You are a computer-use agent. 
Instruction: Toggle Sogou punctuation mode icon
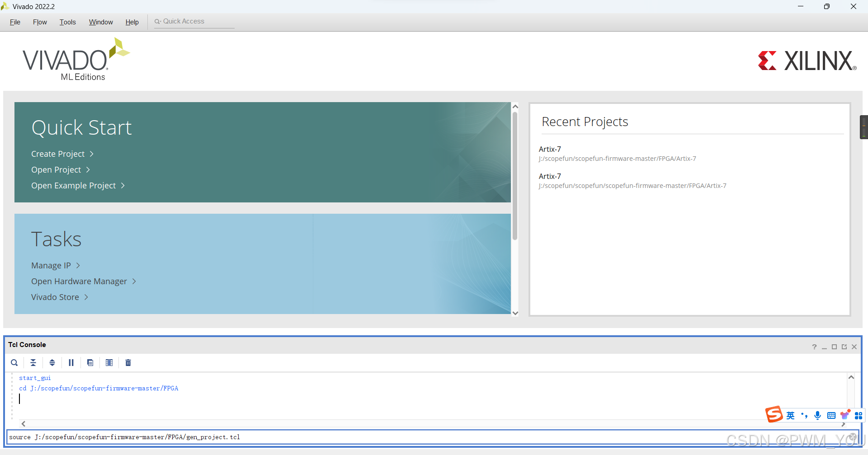(x=804, y=416)
